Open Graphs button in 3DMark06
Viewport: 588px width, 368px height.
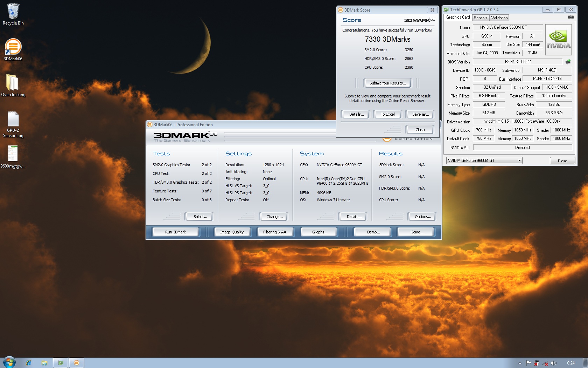[320, 232]
